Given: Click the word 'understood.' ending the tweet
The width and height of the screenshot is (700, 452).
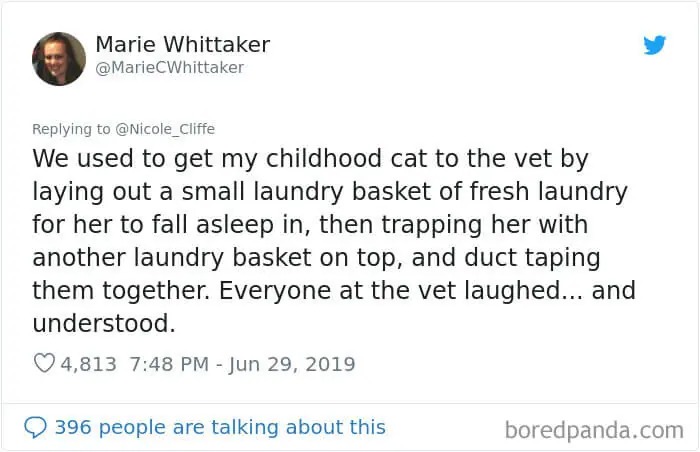Looking at the screenshot, I should (x=102, y=324).
